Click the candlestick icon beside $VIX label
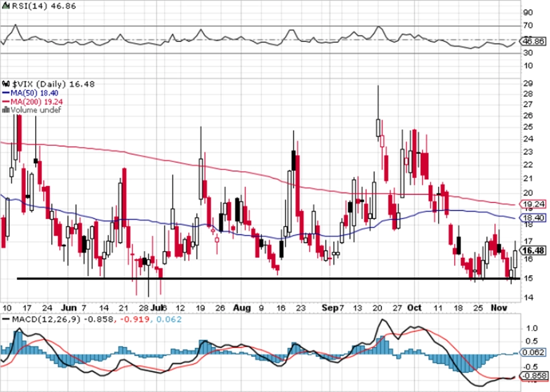This screenshot has width=550, height=392. point(6,84)
